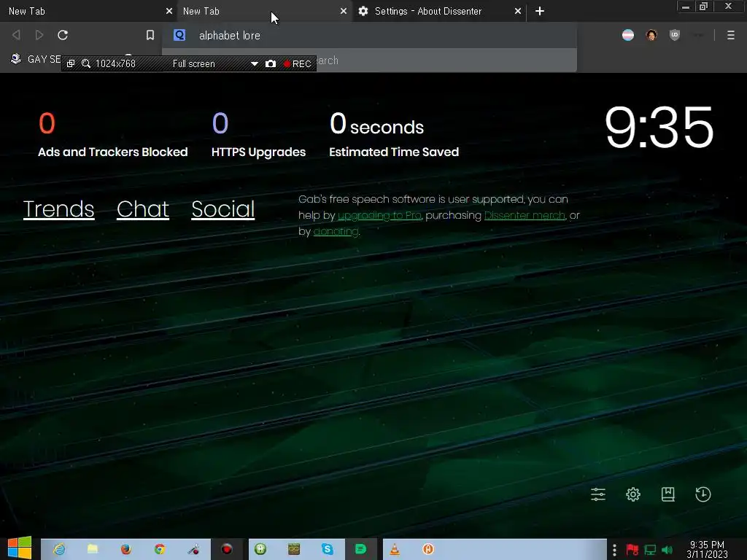
Task: Open the Trends link
Action: coord(58,209)
